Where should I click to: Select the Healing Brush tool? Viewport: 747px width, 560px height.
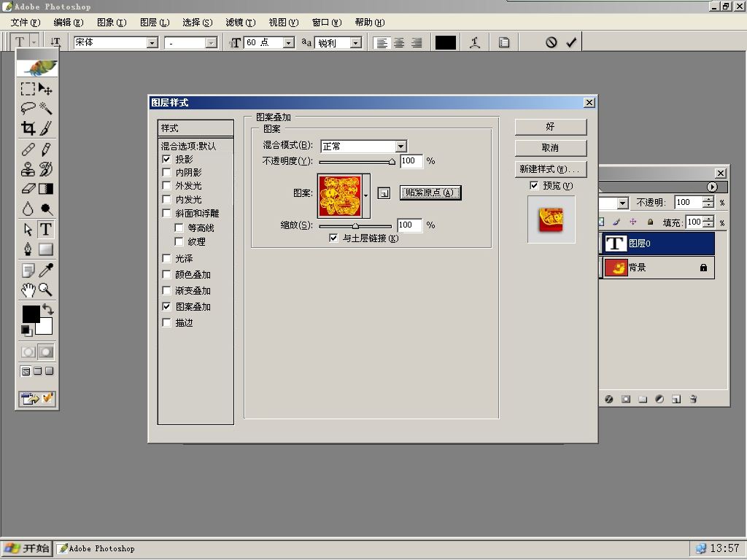(x=28, y=149)
